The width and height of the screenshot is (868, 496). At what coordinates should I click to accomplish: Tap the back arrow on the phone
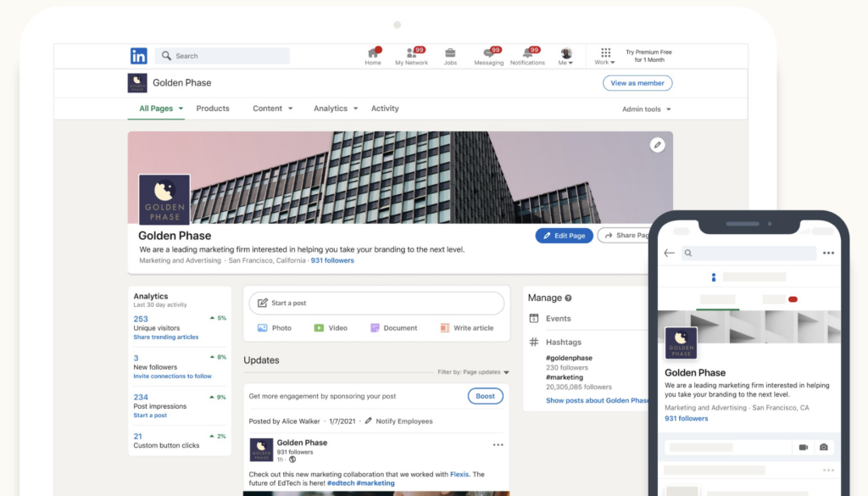(x=670, y=253)
